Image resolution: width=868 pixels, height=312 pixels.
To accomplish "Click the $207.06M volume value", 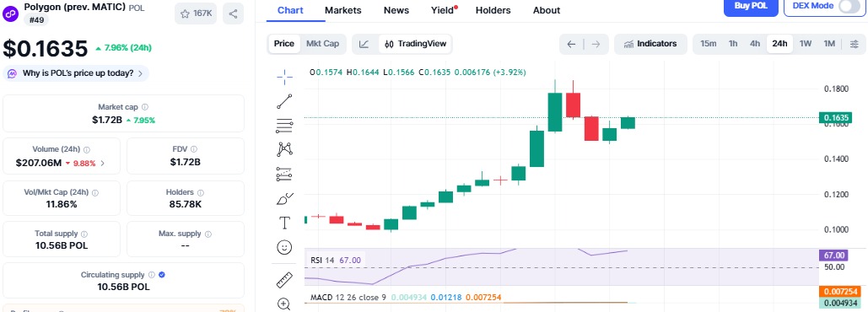I will pos(38,164).
